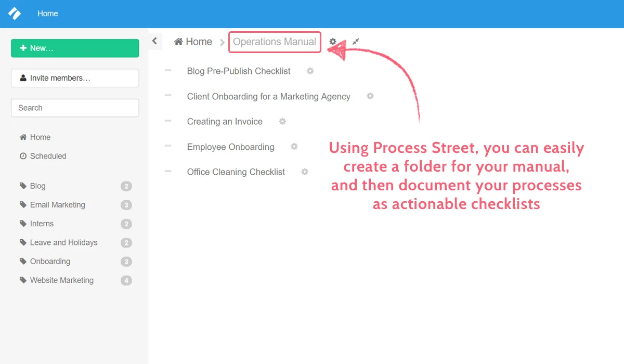Image resolution: width=624 pixels, height=364 pixels.
Task: Click the Email Marketing count badge
Action: click(x=126, y=205)
